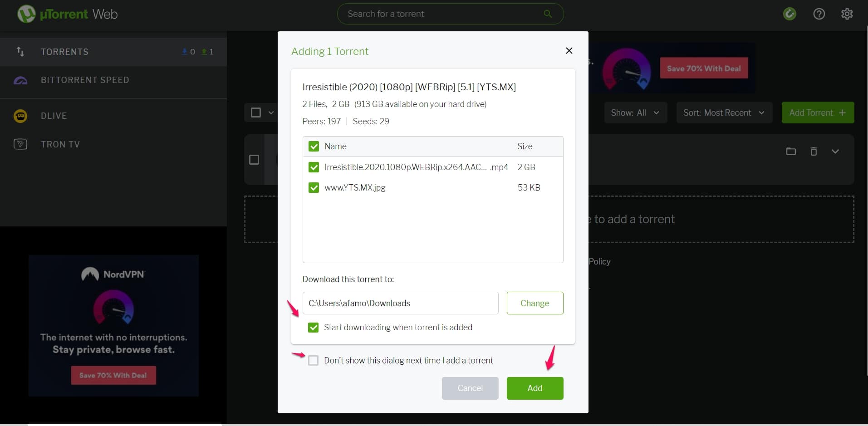Click the search magnifier icon
The image size is (868, 426).
click(x=548, y=14)
